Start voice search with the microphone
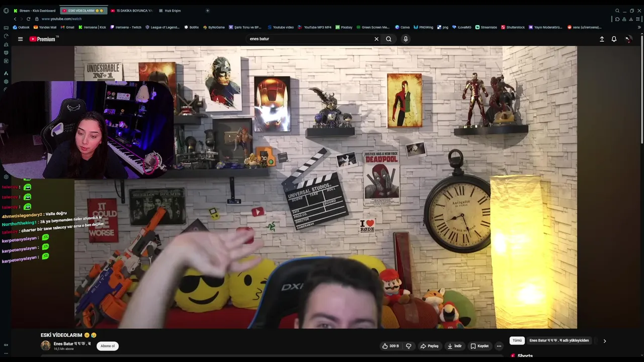The width and height of the screenshot is (644, 362). (406, 39)
